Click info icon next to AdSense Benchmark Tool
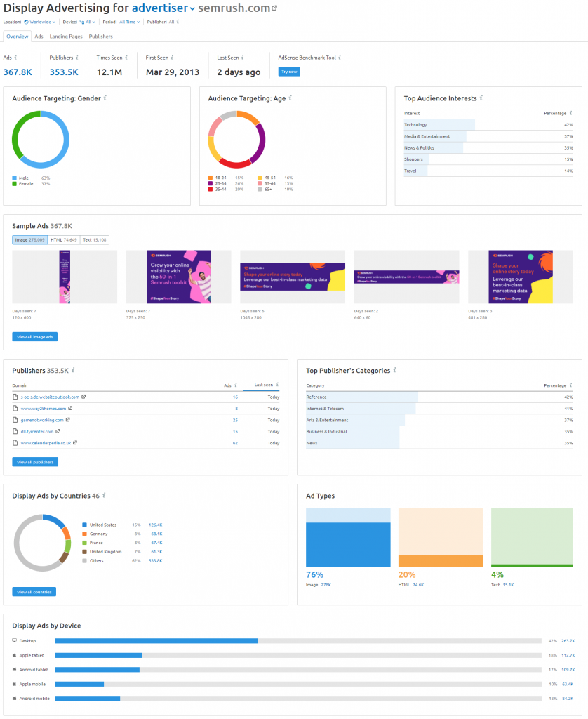Image resolution: width=588 pixels, height=719 pixels. pyautogui.click(x=340, y=58)
